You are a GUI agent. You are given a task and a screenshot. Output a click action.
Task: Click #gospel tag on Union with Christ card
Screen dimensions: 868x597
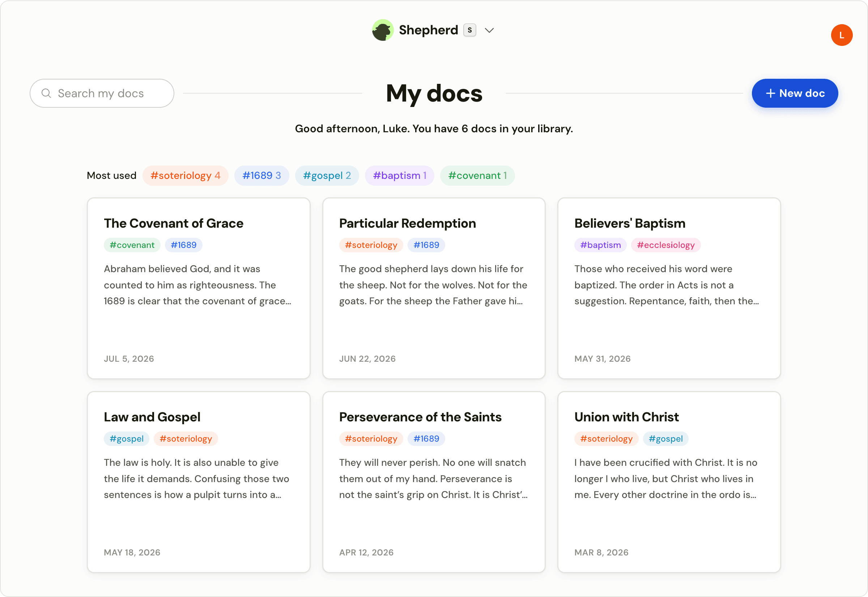(665, 439)
